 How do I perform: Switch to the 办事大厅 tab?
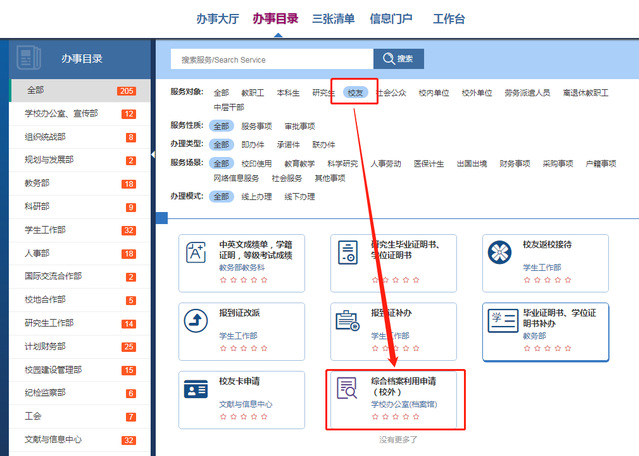pos(217,19)
